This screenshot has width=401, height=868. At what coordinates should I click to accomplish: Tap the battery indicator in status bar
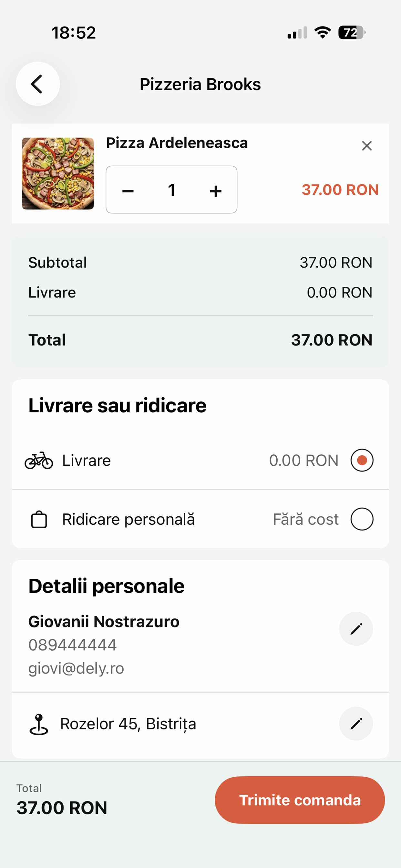352,32
